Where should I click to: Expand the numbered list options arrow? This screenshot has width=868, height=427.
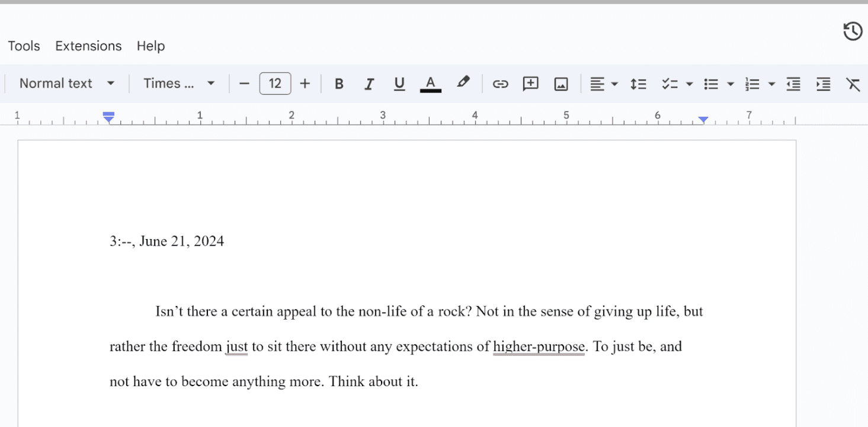click(x=771, y=84)
